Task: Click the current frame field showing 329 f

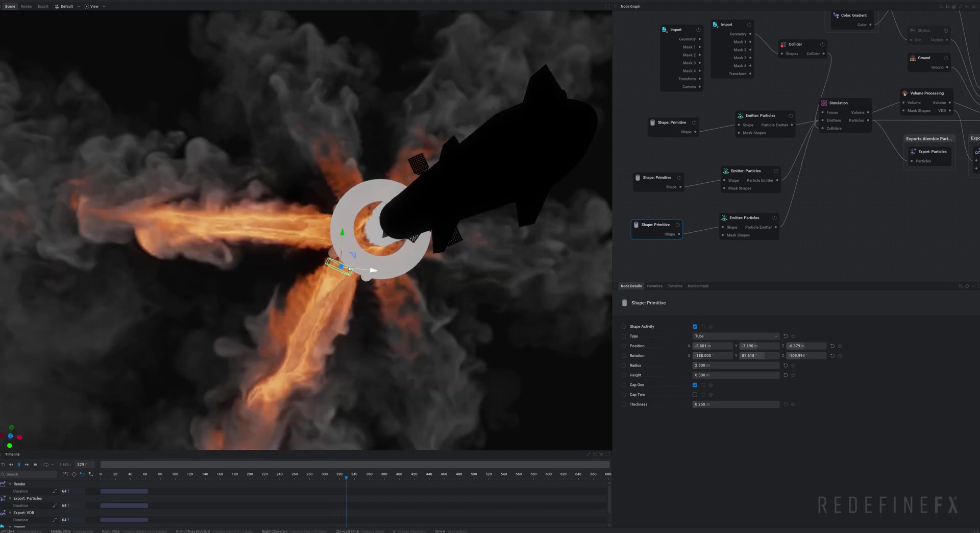Action: 84,465
